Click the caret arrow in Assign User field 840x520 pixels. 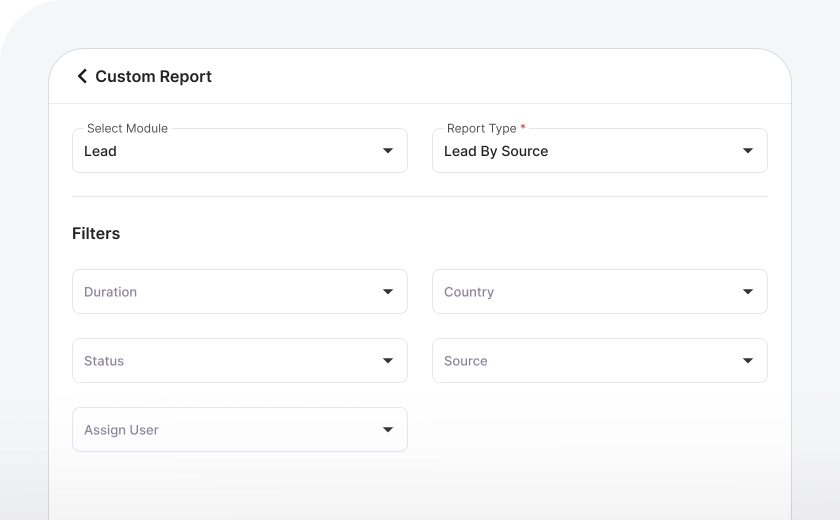click(388, 430)
